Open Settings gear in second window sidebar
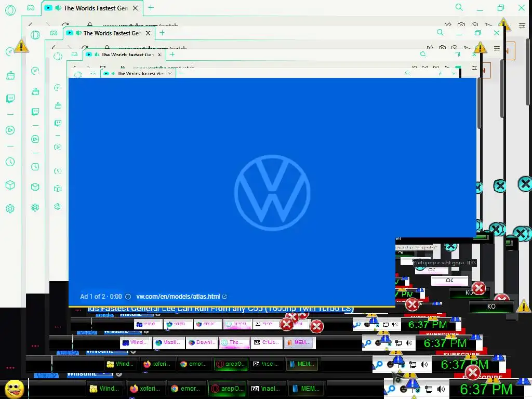532x399 pixels. tap(35, 207)
